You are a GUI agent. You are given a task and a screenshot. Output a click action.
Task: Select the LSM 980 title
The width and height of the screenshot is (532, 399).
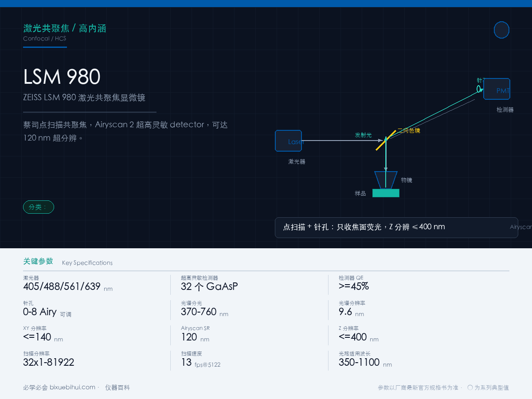click(62, 77)
